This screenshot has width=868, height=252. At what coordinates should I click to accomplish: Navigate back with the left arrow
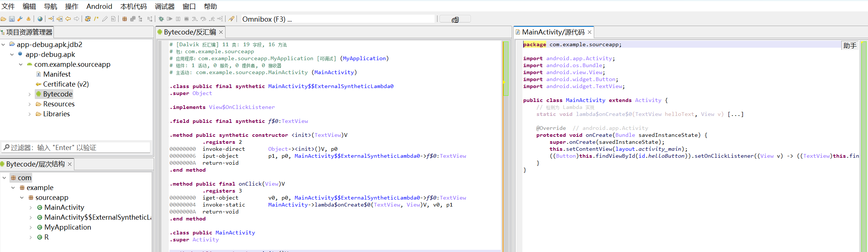tap(68, 19)
